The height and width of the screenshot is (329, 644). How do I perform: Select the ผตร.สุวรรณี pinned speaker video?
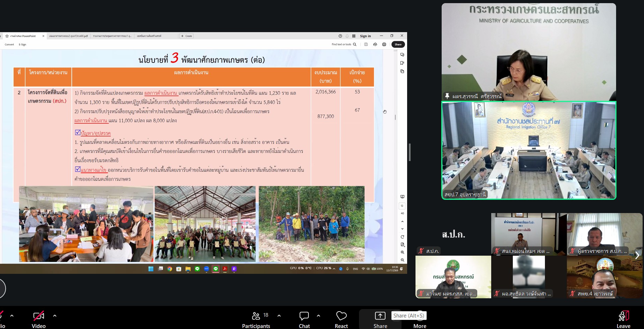(x=529, y=52)
